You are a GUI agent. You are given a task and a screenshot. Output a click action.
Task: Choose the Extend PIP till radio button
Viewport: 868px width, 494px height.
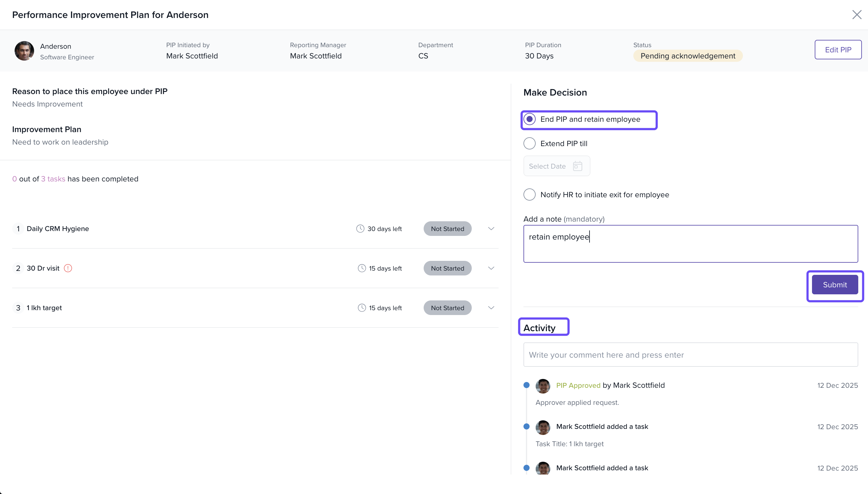click(x=530, y=144)
